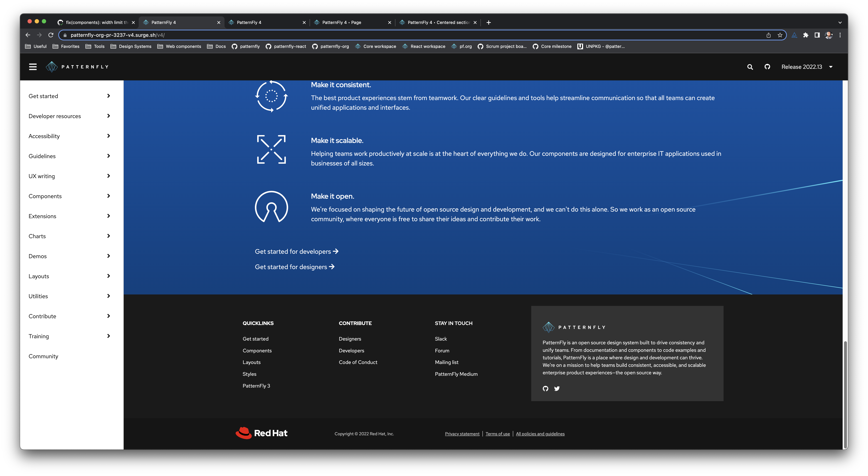
Task: Open the Release 2022.13 version dropdown
Action: click(x=807, y=67)
